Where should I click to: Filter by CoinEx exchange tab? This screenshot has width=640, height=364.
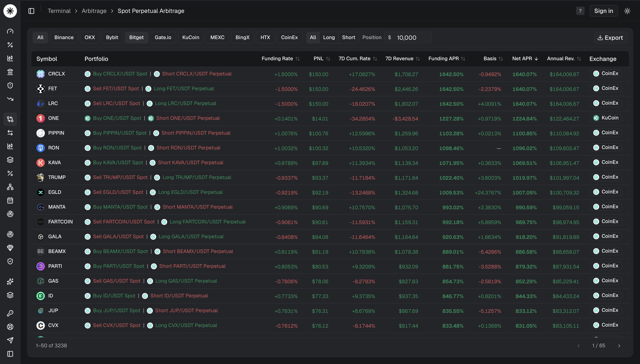click(x=289, y=37)
